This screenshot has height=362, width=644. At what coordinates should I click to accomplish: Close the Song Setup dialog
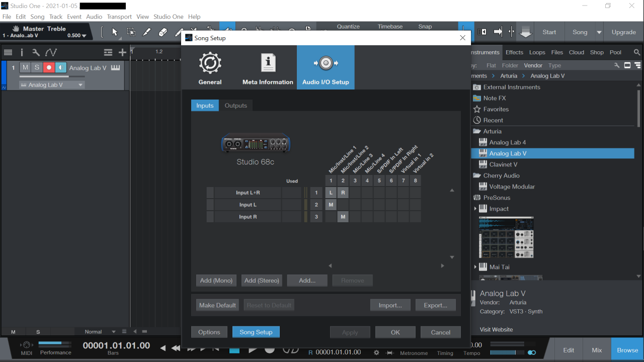coord(462,38)
